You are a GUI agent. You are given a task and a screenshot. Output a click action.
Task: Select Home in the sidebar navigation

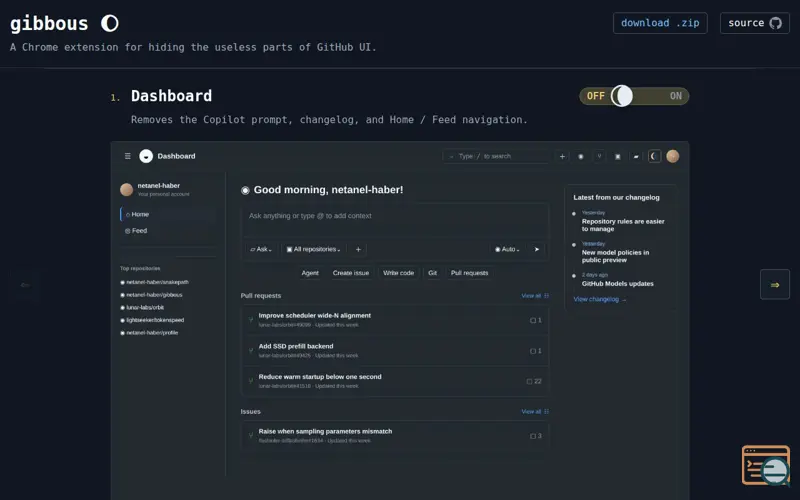(x=167, y=214)
